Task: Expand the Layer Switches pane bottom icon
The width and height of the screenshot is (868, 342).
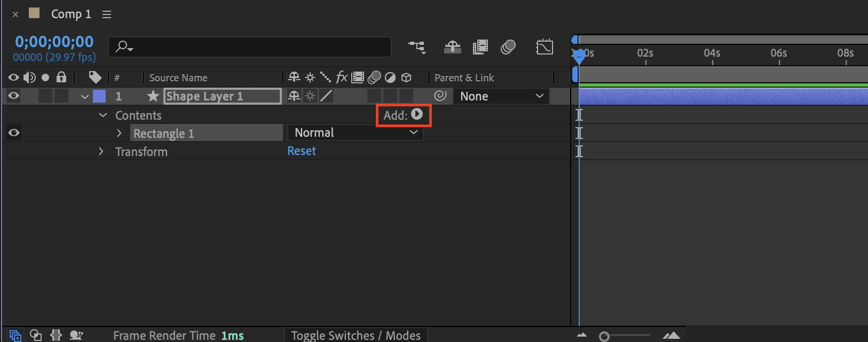Action: [x=15, y=336]
